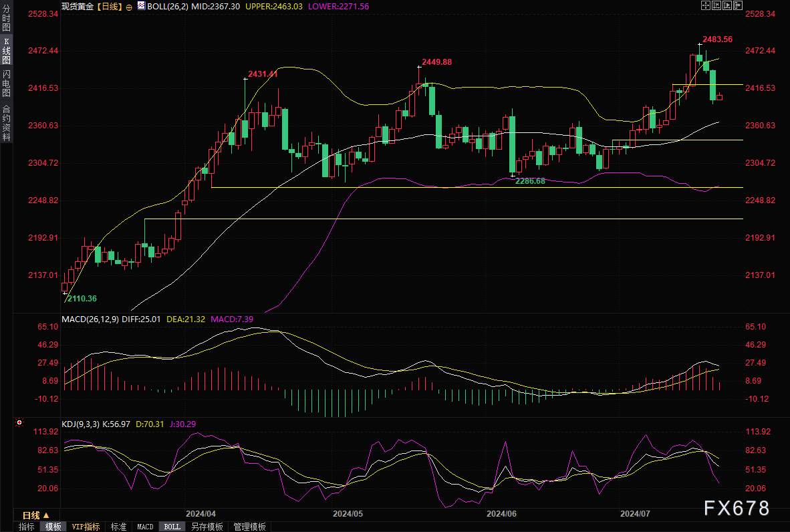This screenshot has width=790, height=532.
Task: Click the crosshair cursor icon at top right
Action: coord(705,5)
